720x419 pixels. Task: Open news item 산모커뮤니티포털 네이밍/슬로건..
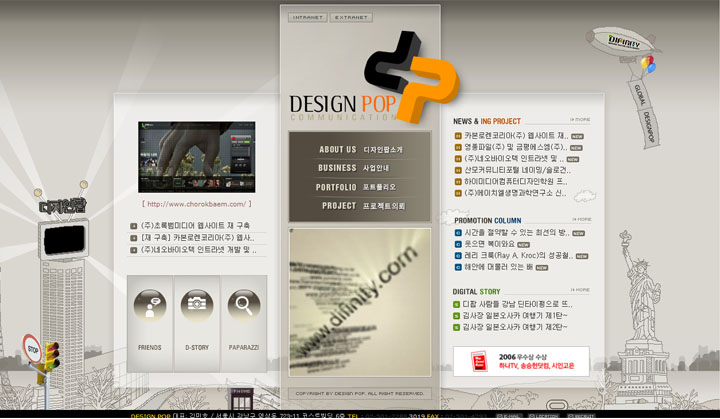tap(518, 170)
